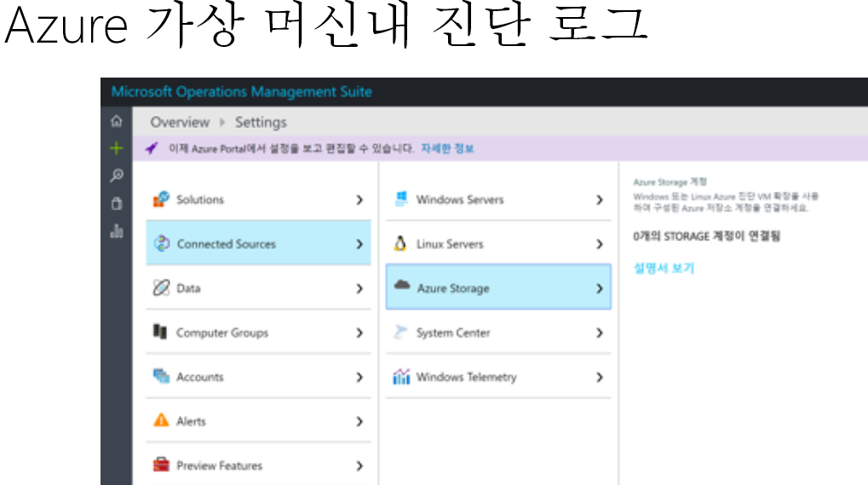Viewport: 868px width, 485px height.
Task: Click the Connected Sources icon
Action: click(x=161, y=243)
